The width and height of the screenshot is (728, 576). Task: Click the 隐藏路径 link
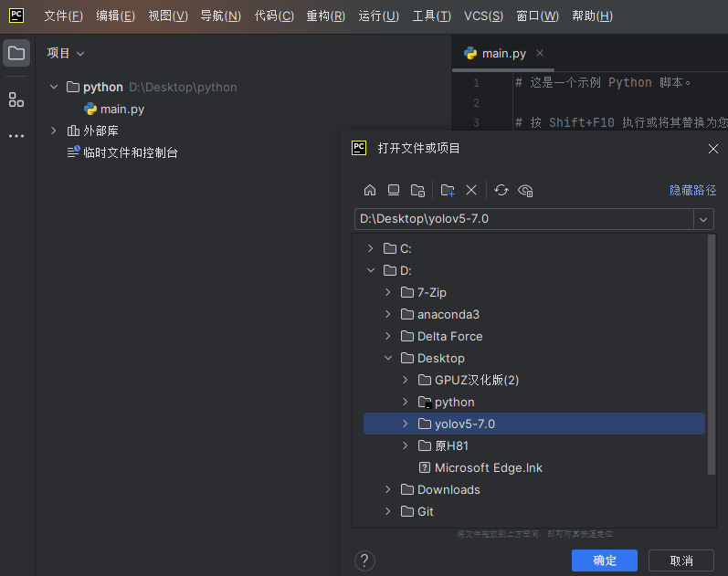pos(692,190)
